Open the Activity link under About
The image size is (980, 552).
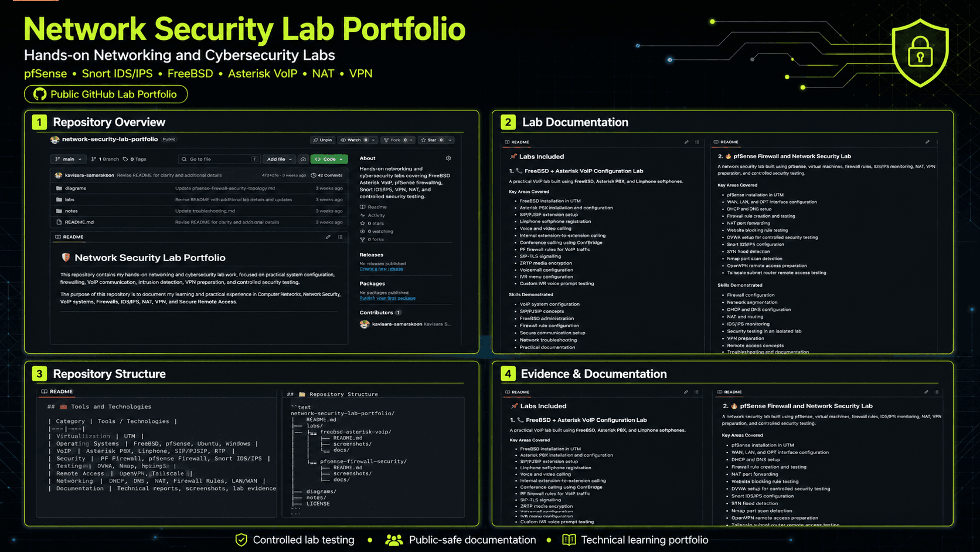pyautogui.click(x=372, y=215)
